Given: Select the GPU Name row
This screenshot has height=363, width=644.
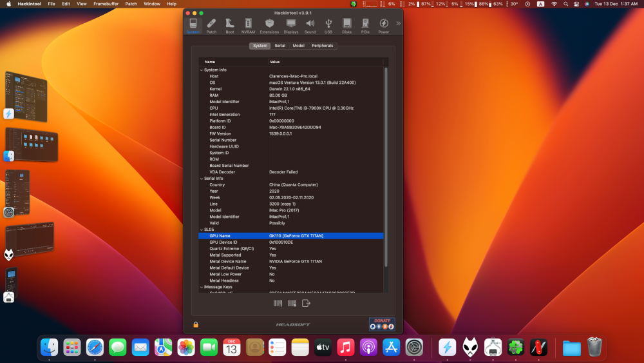Looking at the screenshot, I should pos(291,236).
